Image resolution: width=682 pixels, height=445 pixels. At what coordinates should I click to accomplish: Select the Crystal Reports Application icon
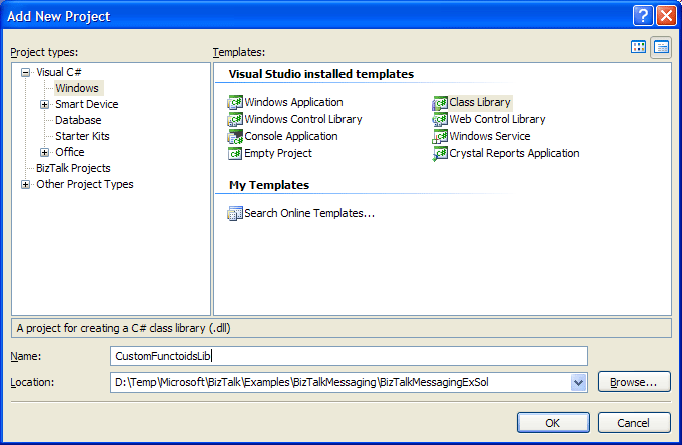(440, 153)
